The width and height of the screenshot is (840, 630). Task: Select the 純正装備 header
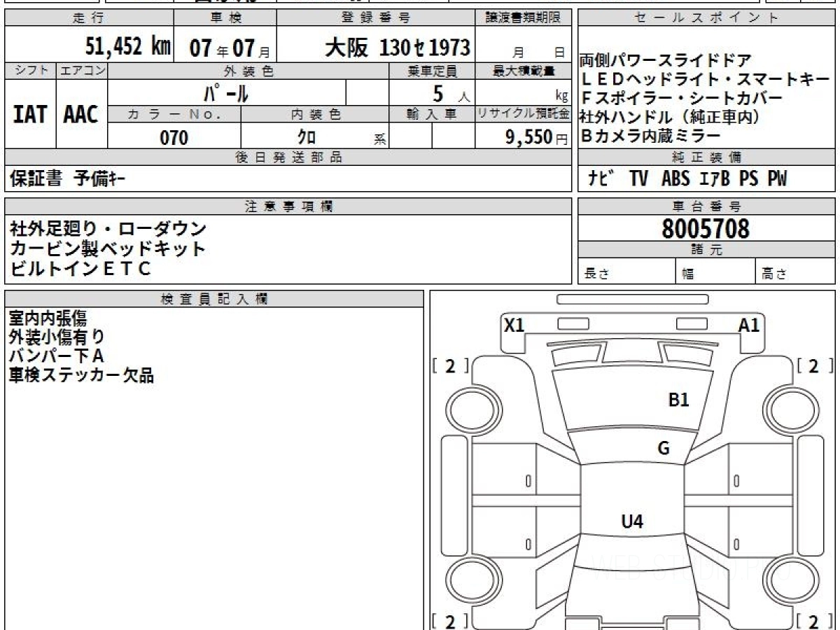click(706, 157)
